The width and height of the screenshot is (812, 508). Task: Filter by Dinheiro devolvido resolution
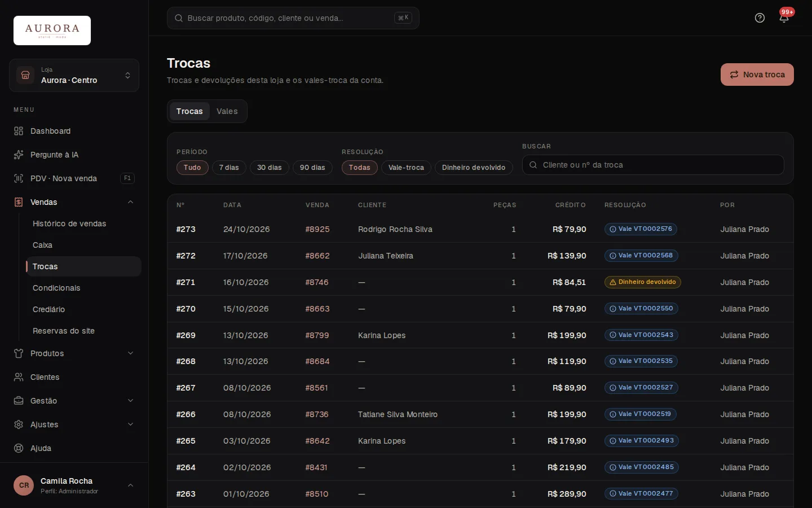tap(474, 168)
